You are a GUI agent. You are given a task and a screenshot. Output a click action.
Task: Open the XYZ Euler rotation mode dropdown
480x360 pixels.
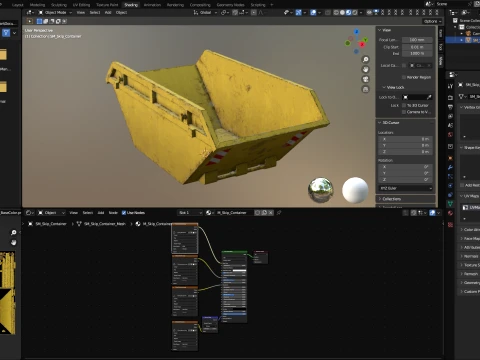tap(405, 188)
